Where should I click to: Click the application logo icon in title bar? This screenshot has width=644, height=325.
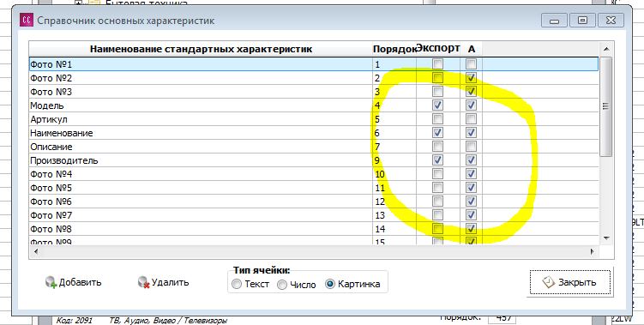(x=27, y=20)
